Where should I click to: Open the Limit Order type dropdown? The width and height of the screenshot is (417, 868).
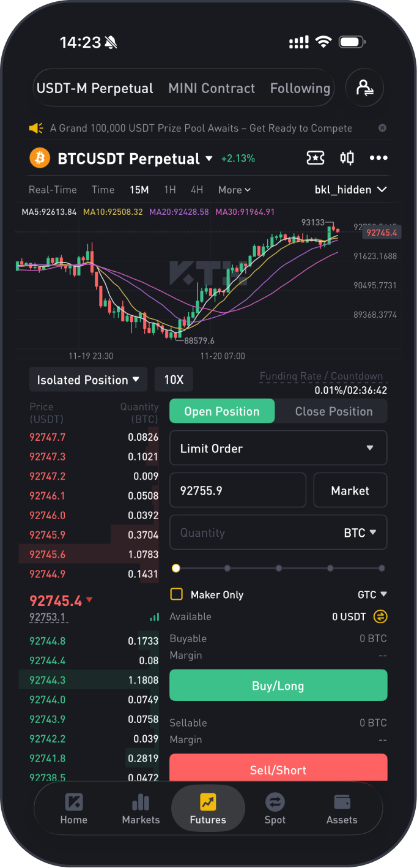click(x=278, y=448)
